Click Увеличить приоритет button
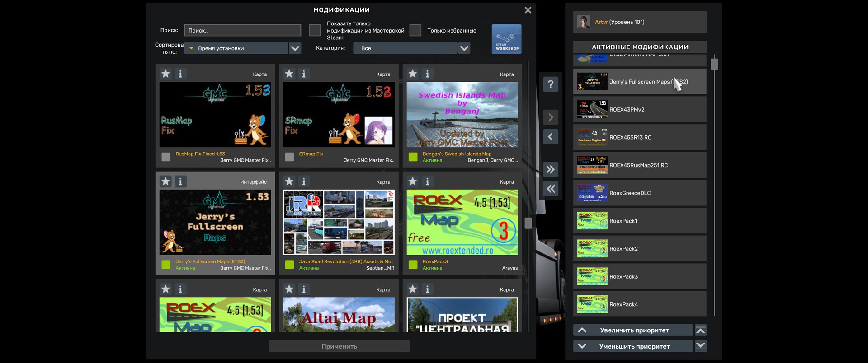The image size is (868, 363). [x=633, y=330]
